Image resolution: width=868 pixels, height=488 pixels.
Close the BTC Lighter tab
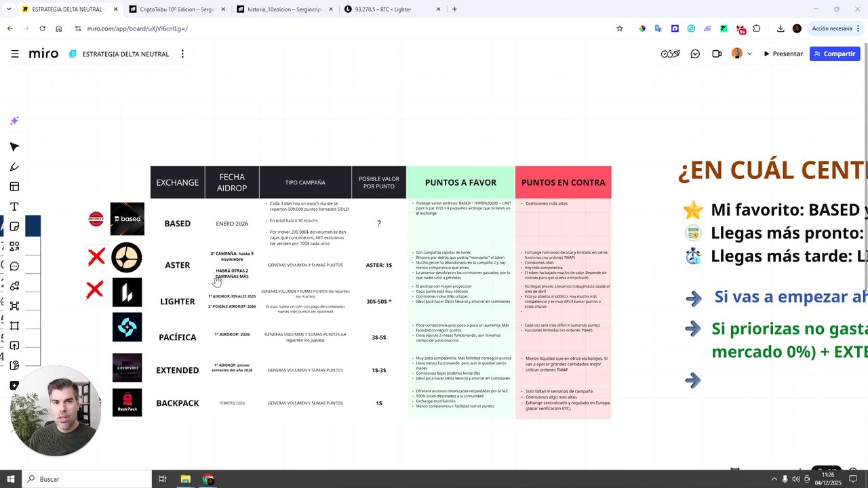point(438,9)
